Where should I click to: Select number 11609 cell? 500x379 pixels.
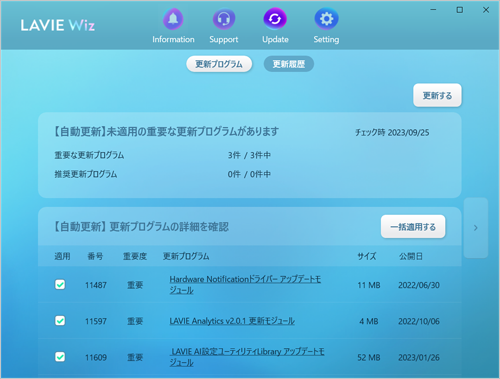click(x=96, y=358)
